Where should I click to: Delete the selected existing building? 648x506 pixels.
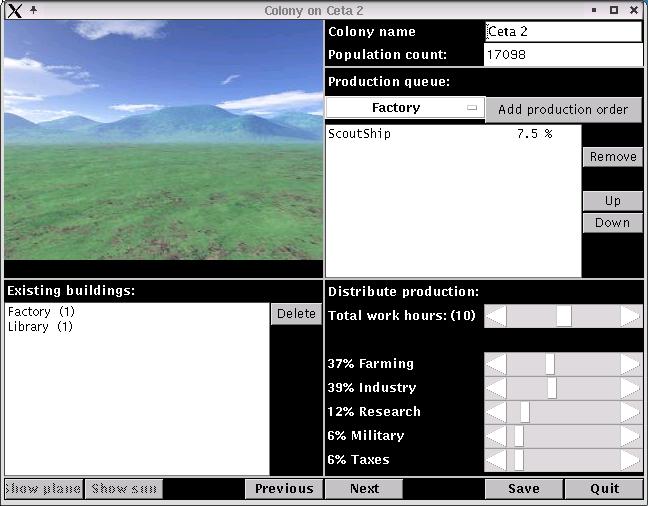coord(296,314)
